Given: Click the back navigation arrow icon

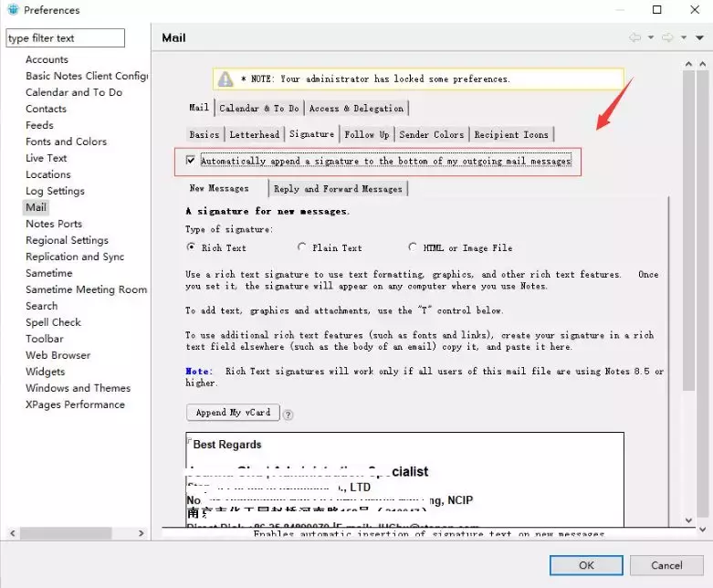Looking at the screenshot, I should point(634,37).
